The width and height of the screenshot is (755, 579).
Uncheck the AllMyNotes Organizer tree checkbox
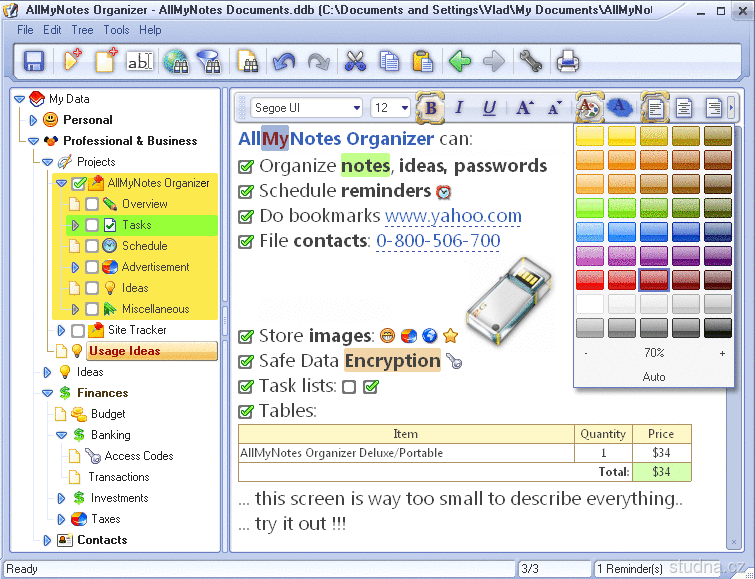[x=78, y=183]
